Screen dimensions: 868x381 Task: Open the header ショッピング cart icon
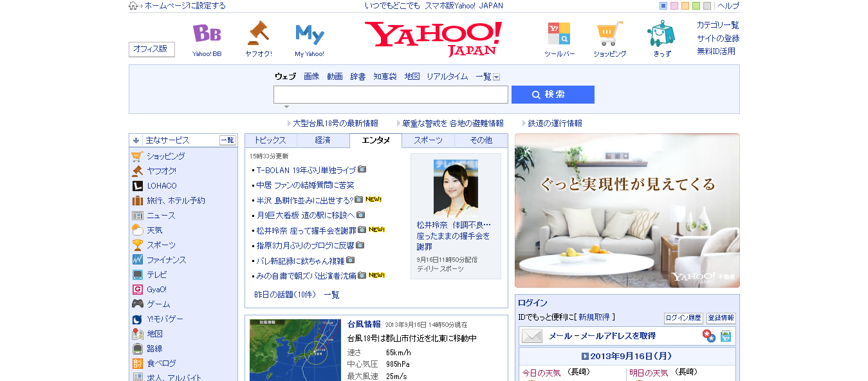[x=609, y=33]
